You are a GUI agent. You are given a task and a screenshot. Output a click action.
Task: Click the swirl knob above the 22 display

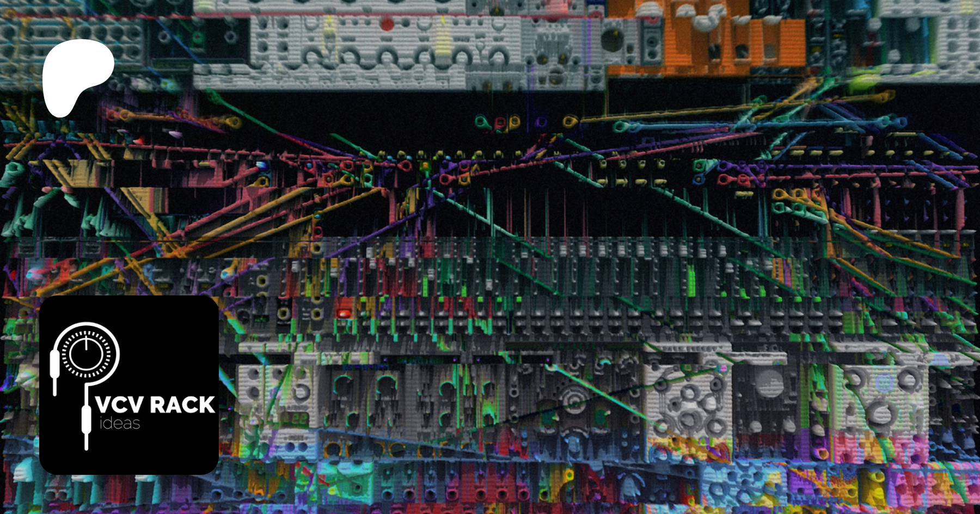tap(301, 392)
